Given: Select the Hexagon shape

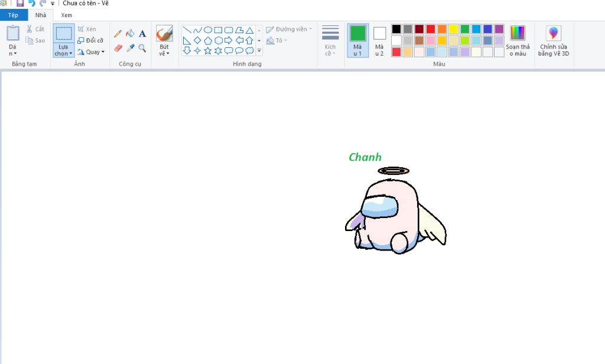Looking at the screenshot, I should (x=219, y=41).
